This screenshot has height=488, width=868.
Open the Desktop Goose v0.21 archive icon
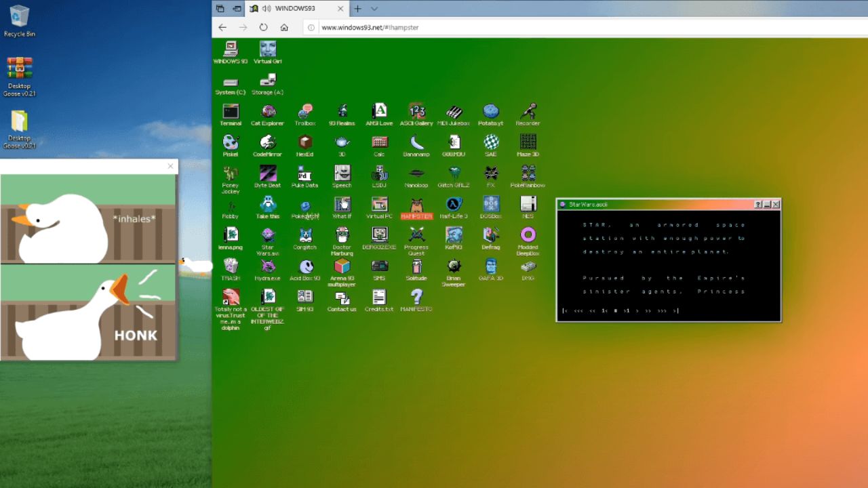[20, 77]
